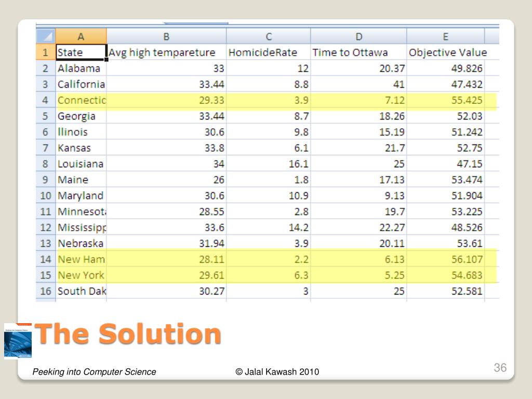Viewport: 532px width, 399px height.
Task: Select the 'Maine' cell
Action: pyautogui.click(x=81, y=179)
